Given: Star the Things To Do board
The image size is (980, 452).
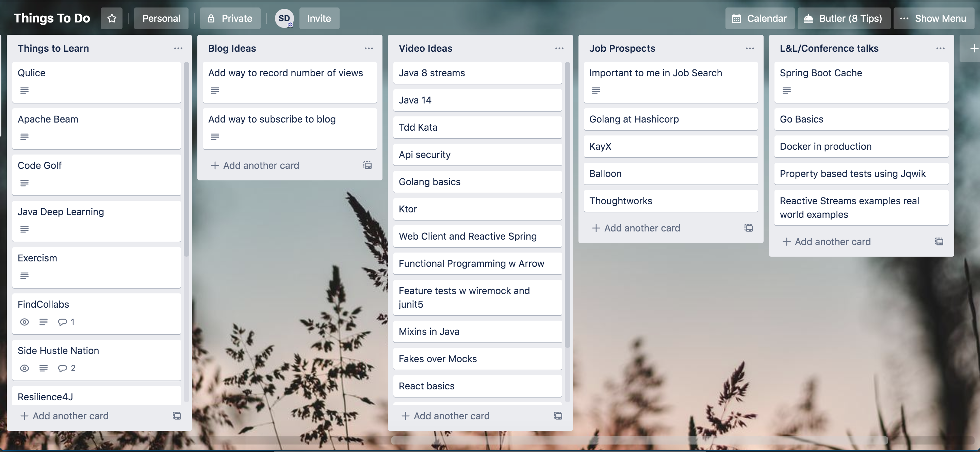Looking at the screenshot, I should tap(112, 18).
